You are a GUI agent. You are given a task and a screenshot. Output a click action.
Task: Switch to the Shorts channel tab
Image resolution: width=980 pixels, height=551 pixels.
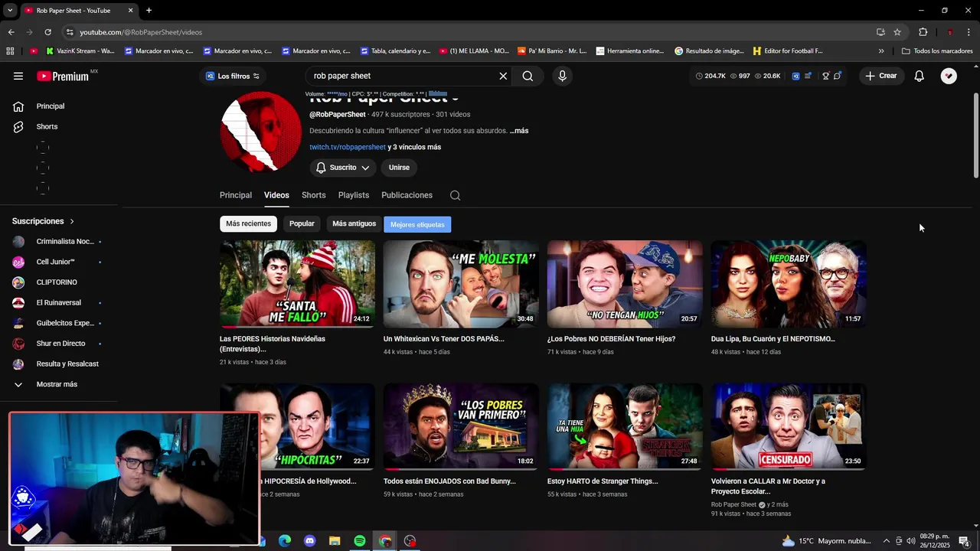pyautogui.click(x=314, y=195)
